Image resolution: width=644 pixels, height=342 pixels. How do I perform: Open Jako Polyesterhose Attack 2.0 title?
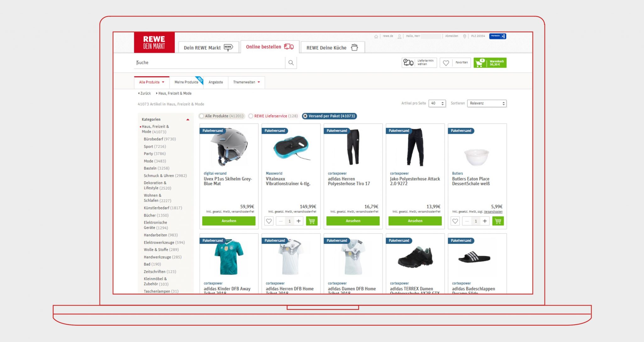[x=415, y=181]
